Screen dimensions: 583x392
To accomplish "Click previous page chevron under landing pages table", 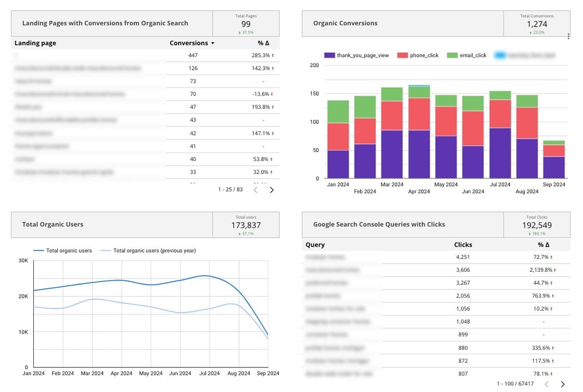I will tap(256, 189).
